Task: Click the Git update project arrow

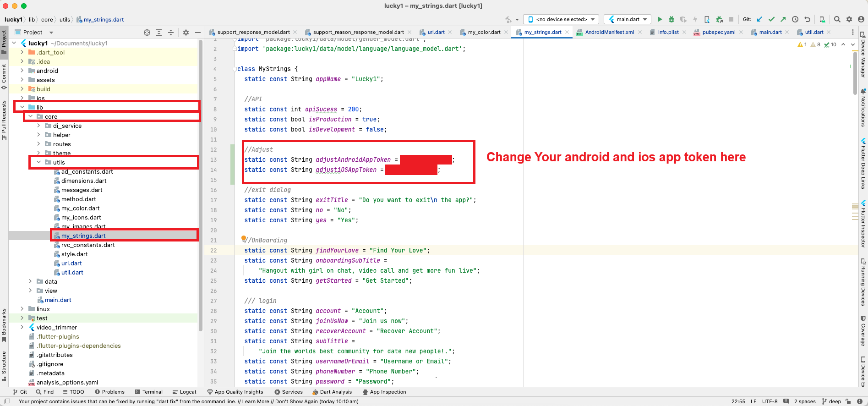Action: point(759,19)
